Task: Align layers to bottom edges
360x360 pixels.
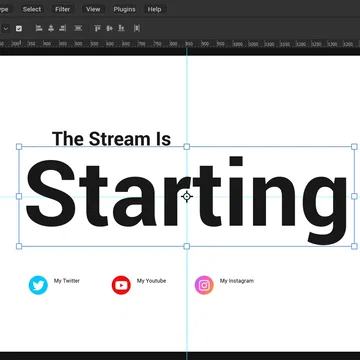Action: (121, 28)
